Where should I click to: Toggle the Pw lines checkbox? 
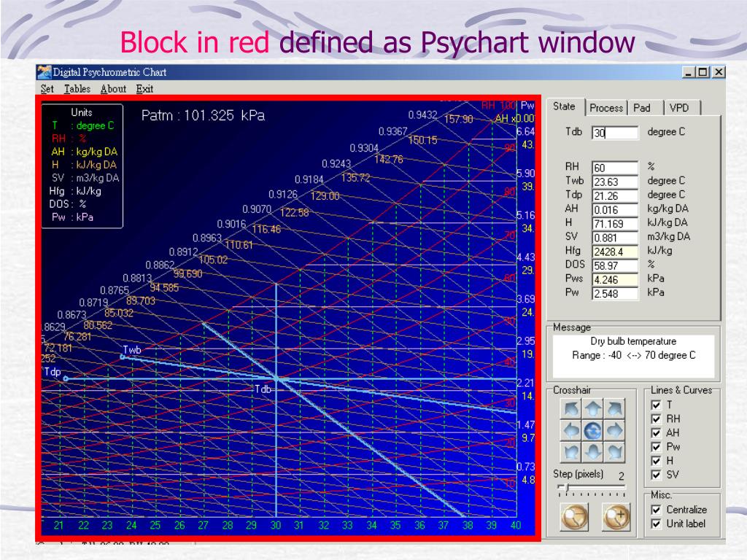pos(656,447)
